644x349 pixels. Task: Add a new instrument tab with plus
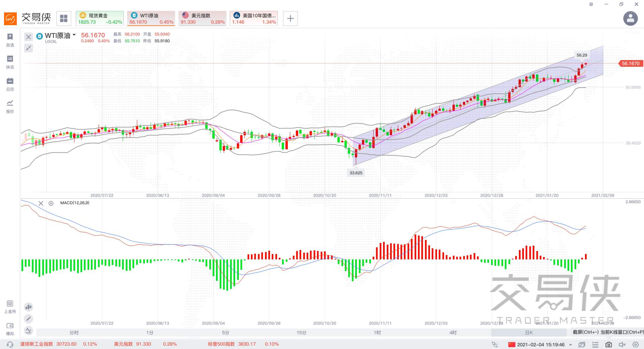tap(290, 18)
